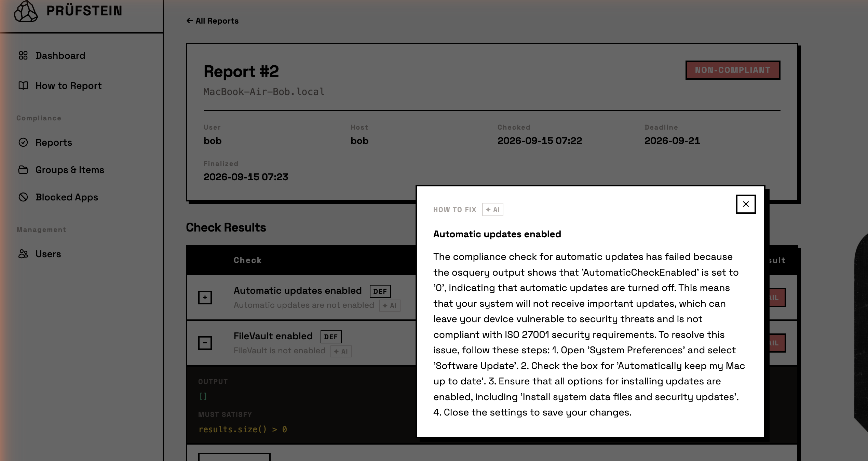
Task: Click the Check Results heading
Action: 226,227
